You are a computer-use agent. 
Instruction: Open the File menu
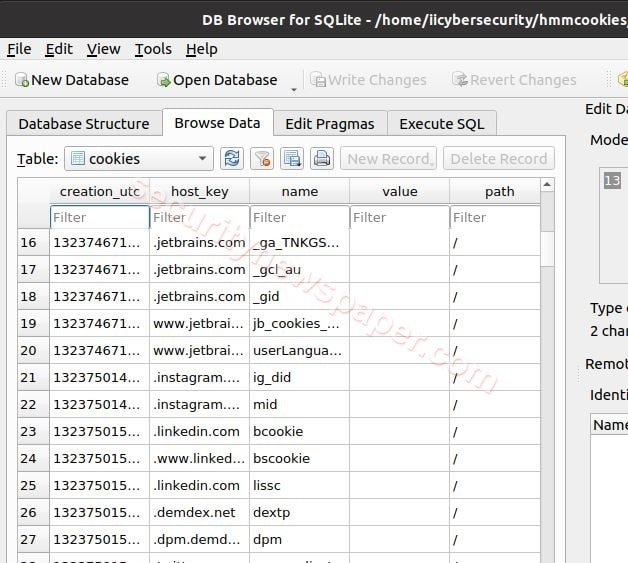pos(19,49)
